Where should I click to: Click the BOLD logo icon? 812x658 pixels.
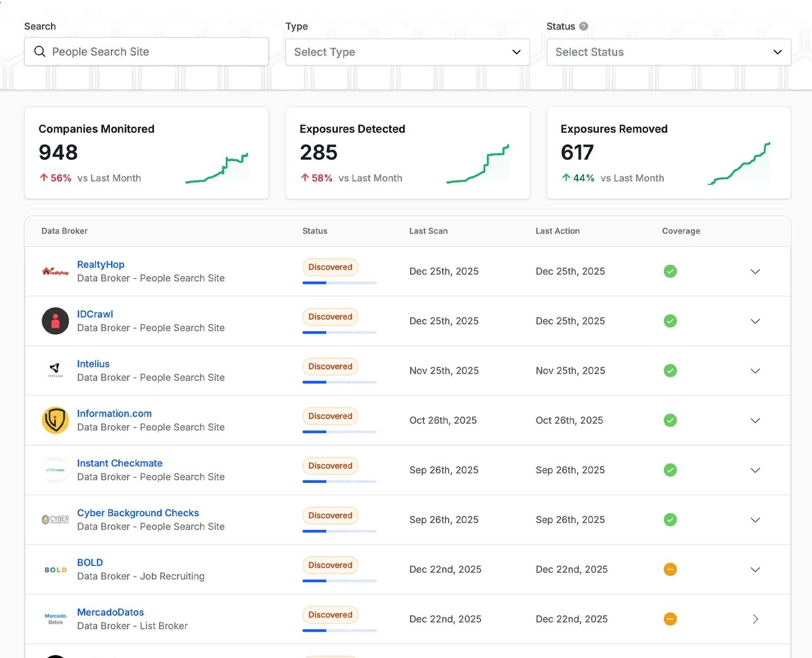(55, 570)
